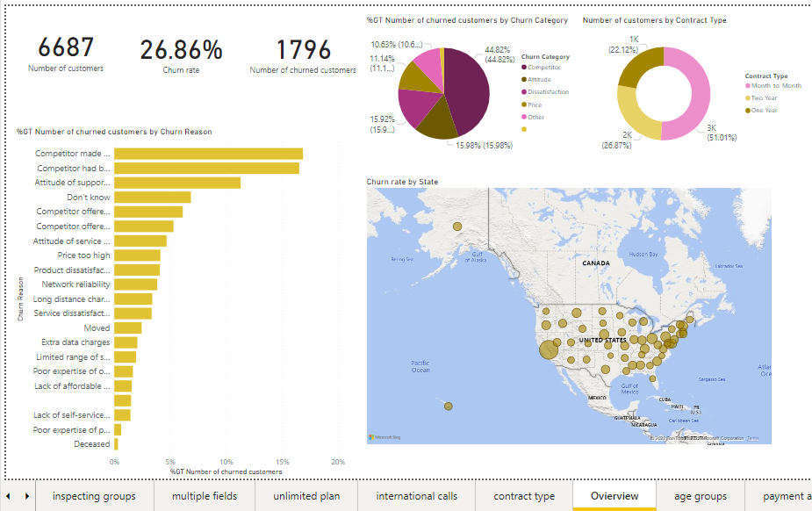Click the Price legend marker
The image size is (812, 511).
pyautogui.click(x=523, y=104)
